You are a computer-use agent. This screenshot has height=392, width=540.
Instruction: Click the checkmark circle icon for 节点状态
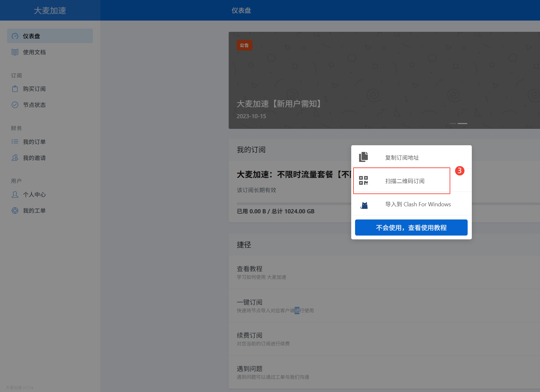tap(15, 105)
